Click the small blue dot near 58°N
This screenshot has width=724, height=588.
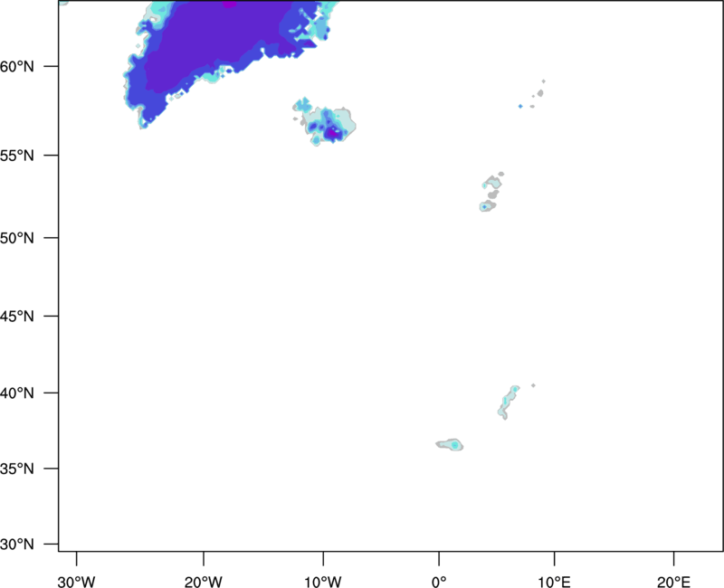click(x=520, y=107)
